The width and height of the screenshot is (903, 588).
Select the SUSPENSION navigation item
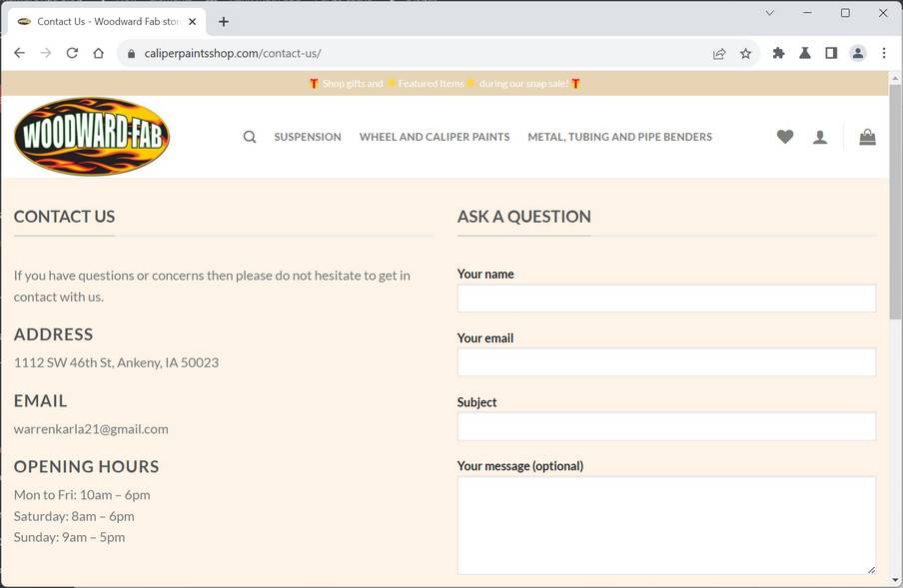[x=307, y=137]
